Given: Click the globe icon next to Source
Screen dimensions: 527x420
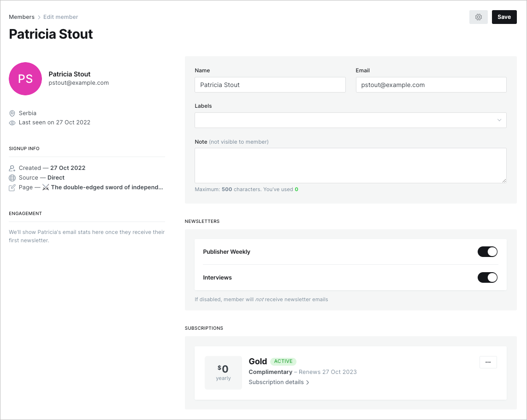Looking at the screenshot, I should point(12,178).
